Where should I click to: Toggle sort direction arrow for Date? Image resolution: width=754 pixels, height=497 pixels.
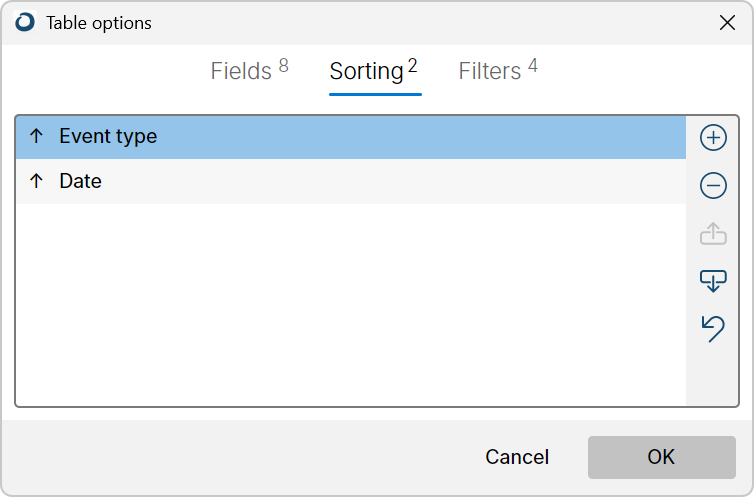point(36,181)
